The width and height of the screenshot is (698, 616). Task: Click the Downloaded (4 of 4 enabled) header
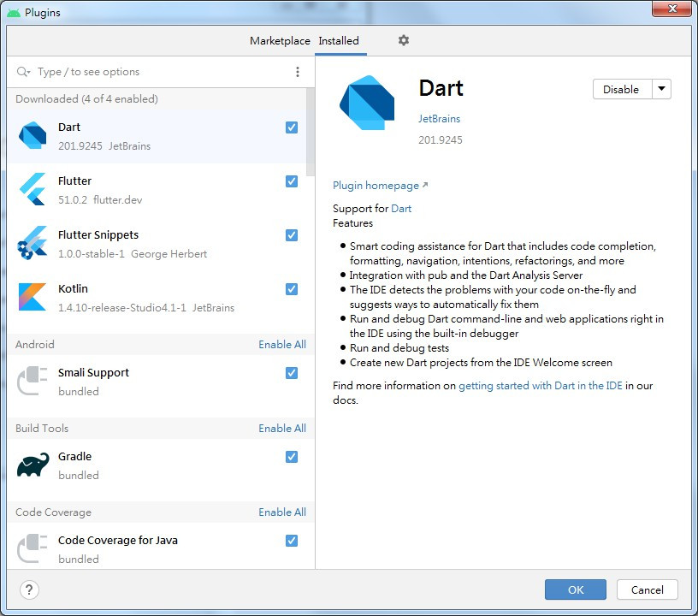coord(86,98)
